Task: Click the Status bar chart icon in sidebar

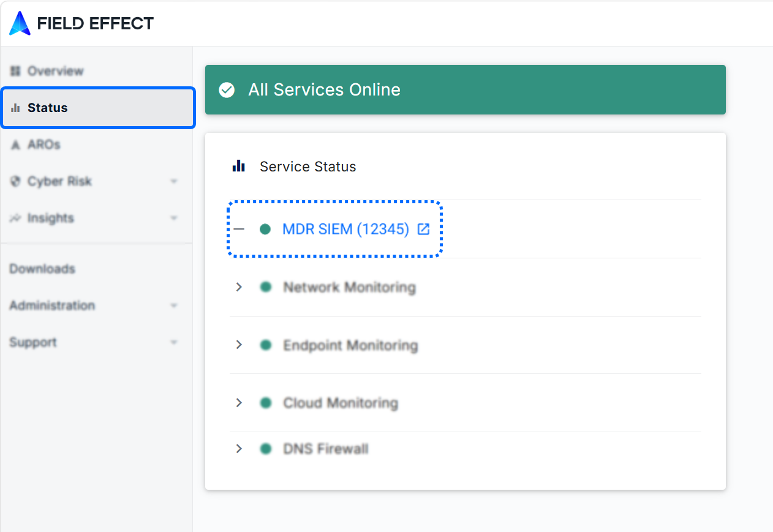Action: coord(15,108)
